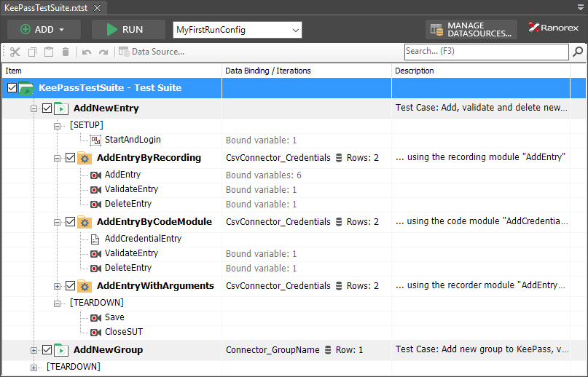Screen dimensions: 588x377
Task: Toggle the AddEntryByRecording checkbox
Action: tap(70, 158)
